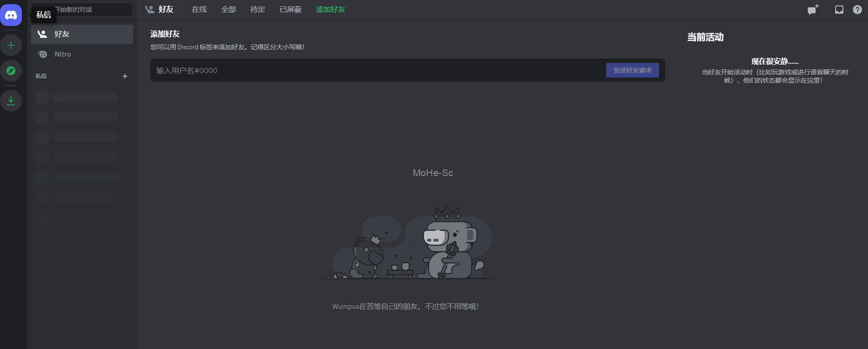Open the 待定 tab

click(258, 10)
